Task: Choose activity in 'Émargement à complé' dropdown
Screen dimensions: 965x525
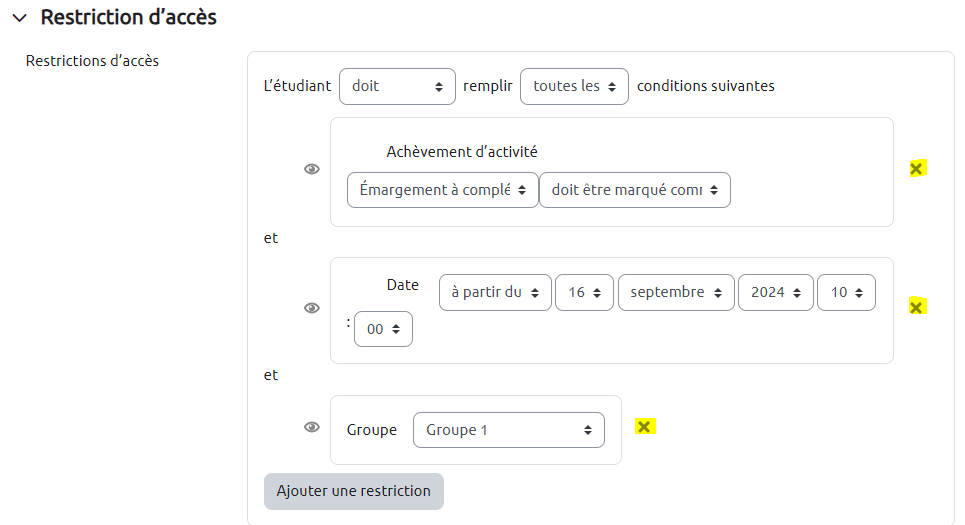Action: (x=442, y=190)
